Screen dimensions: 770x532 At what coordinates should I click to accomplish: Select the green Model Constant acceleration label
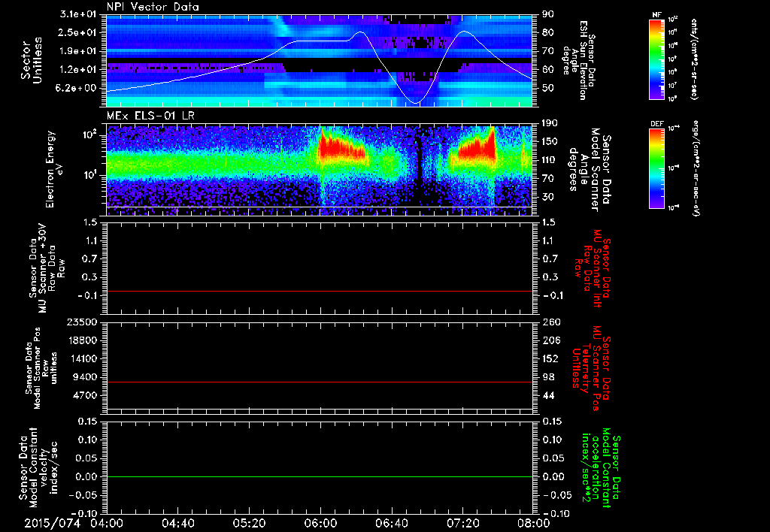tap(601, 467)
